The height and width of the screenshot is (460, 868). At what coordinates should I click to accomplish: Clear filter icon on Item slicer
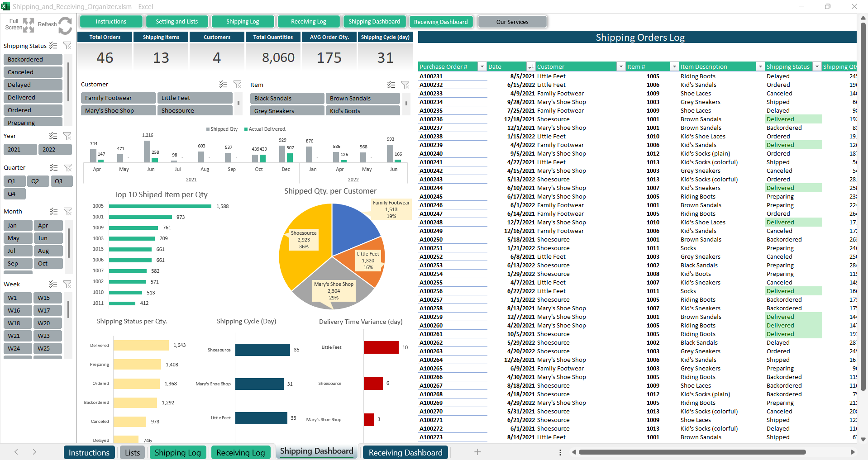[x=405, y=85]
